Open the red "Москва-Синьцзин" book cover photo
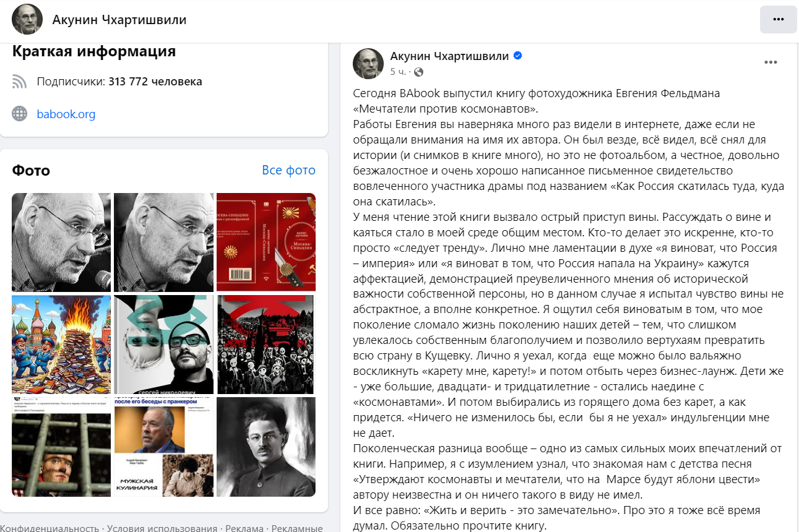Image resolution: width=799 pixels, height=532 pixels. click(266, 242)
